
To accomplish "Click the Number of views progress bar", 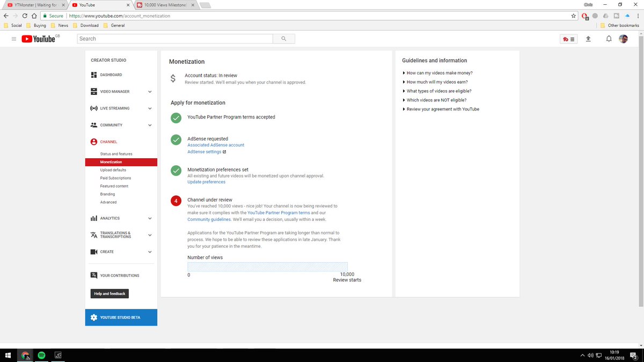I will 267,267.
